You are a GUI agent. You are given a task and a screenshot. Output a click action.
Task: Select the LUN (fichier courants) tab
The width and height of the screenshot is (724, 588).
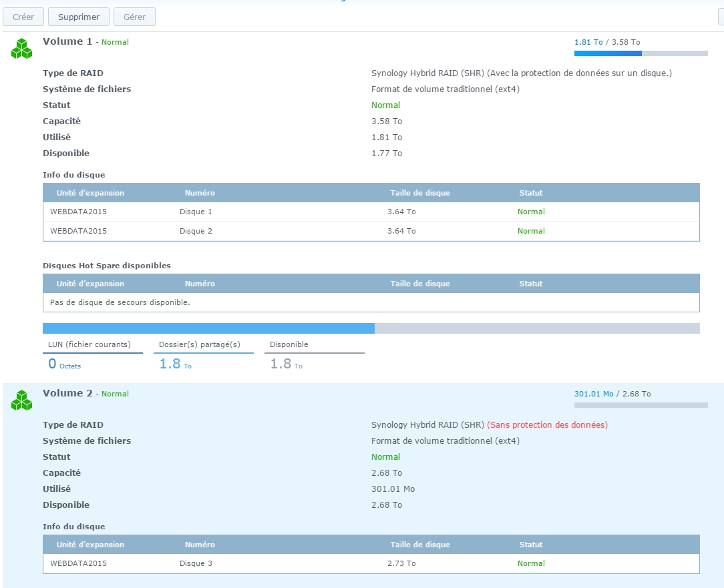[89, 344]
